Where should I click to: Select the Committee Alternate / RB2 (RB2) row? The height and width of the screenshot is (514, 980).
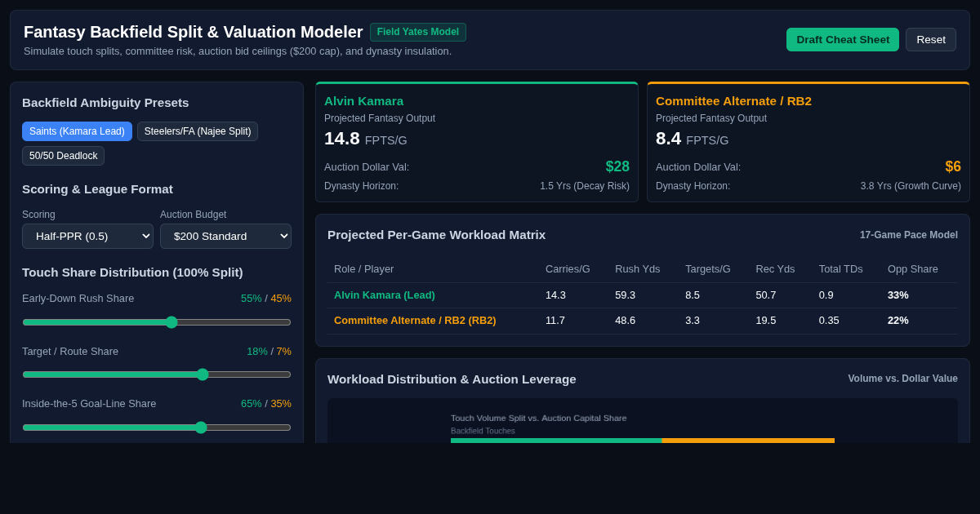[642, 321]
